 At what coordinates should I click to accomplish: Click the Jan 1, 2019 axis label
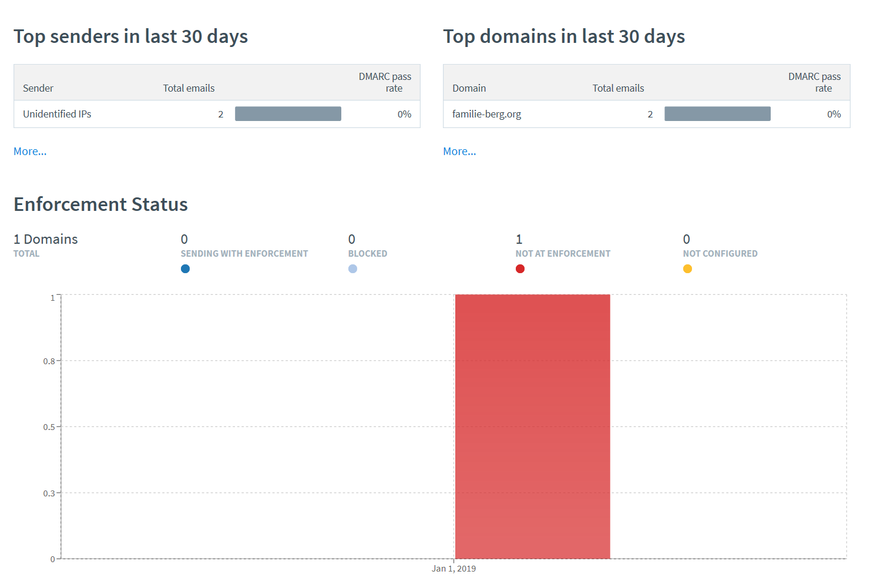pos(454,568)
